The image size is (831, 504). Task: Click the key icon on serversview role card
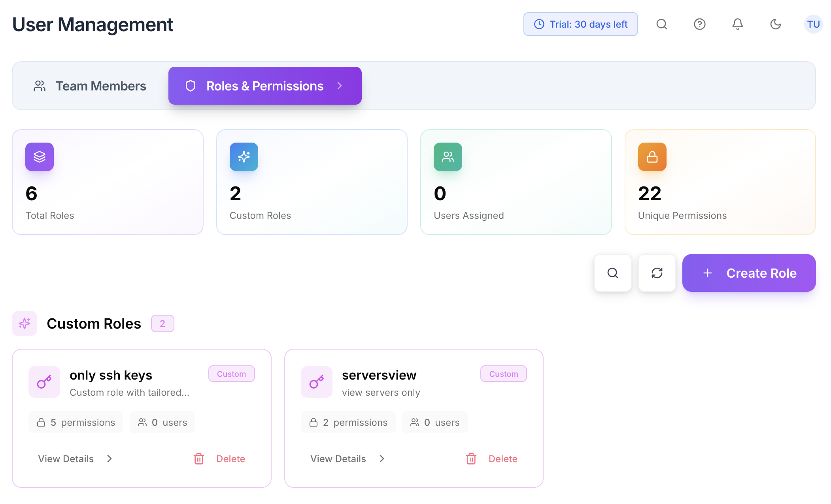coord(316,382)
